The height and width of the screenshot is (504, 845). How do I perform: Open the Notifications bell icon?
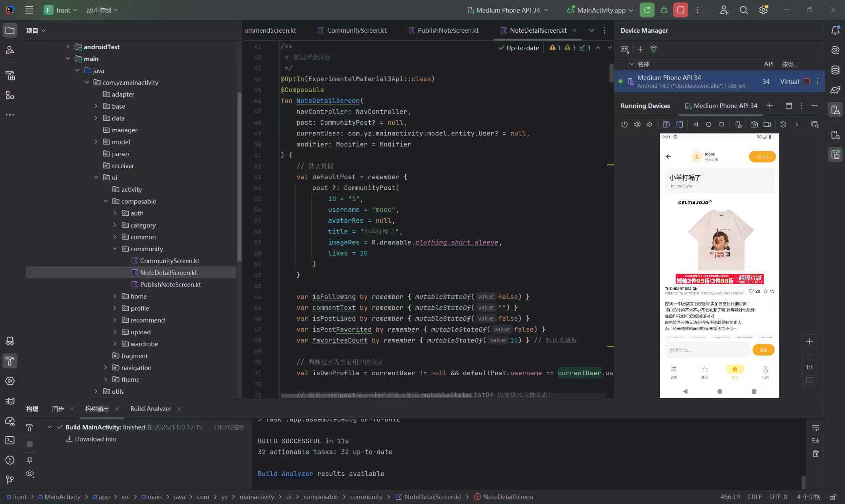coord(835,30)
